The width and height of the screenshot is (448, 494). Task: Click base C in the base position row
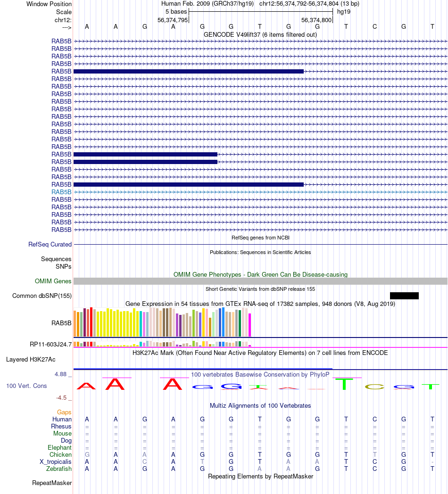point(374,27)
